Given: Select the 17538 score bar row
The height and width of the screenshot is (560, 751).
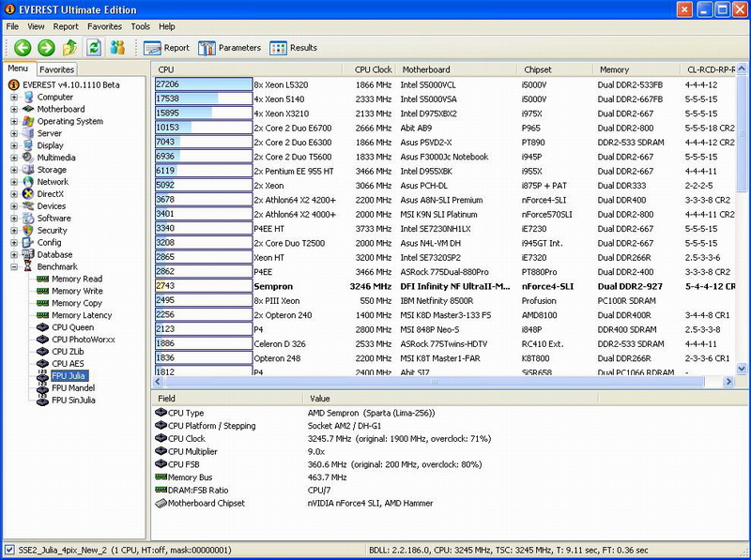Looking at the screenshot, I should [x=204, y=98].
